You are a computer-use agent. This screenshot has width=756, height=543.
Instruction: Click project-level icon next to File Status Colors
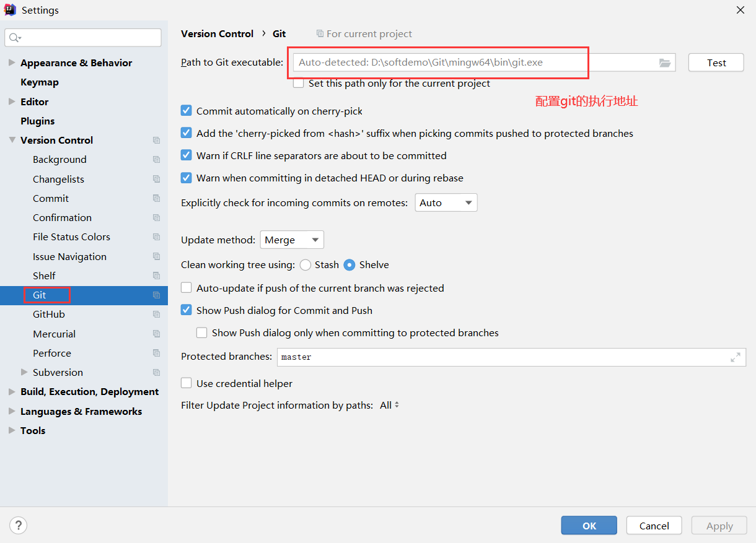click(x=156, y=237)
